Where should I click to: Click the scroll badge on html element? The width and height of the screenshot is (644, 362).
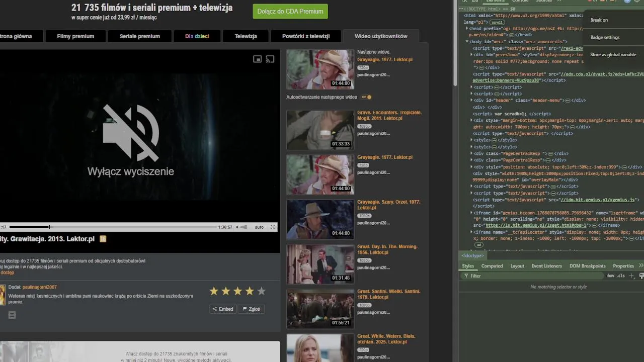[497, 22]
